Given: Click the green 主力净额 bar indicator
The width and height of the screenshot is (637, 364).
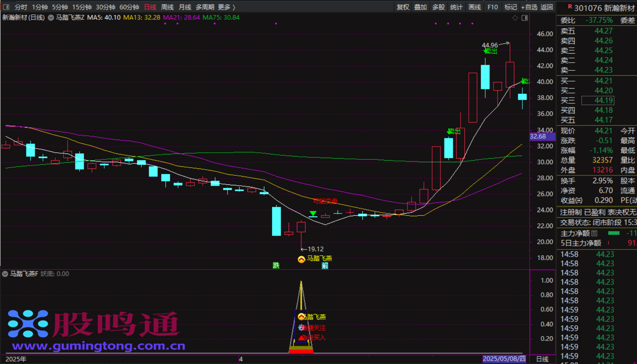Looking at the screenshot, I should point(614,233).
